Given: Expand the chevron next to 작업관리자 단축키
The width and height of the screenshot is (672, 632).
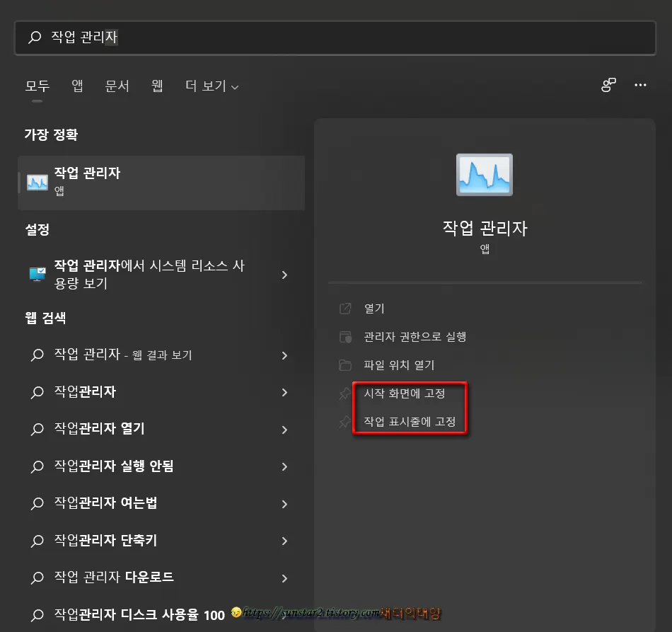Looking at the screenshot, I should [x=286, y=540].
